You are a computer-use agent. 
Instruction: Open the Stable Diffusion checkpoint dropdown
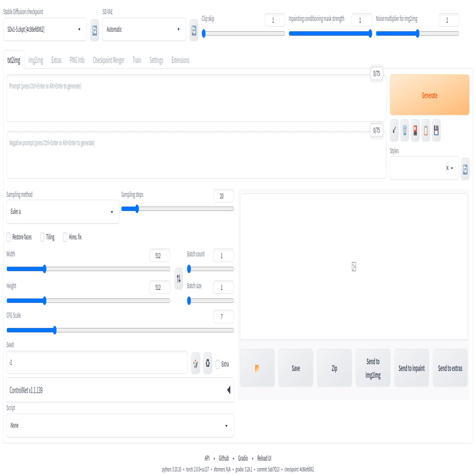pyautogui.click(x=45, y=30)
